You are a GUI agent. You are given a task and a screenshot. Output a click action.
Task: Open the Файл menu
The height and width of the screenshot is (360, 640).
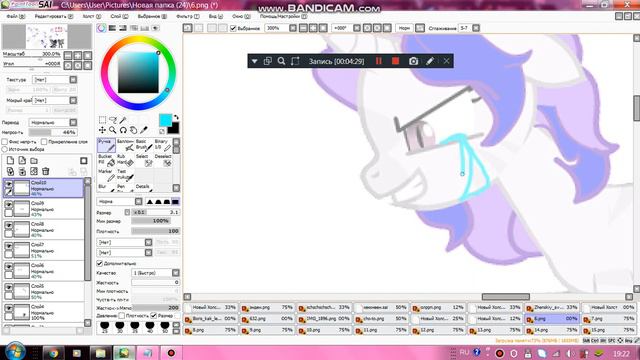tap(16, 16)
